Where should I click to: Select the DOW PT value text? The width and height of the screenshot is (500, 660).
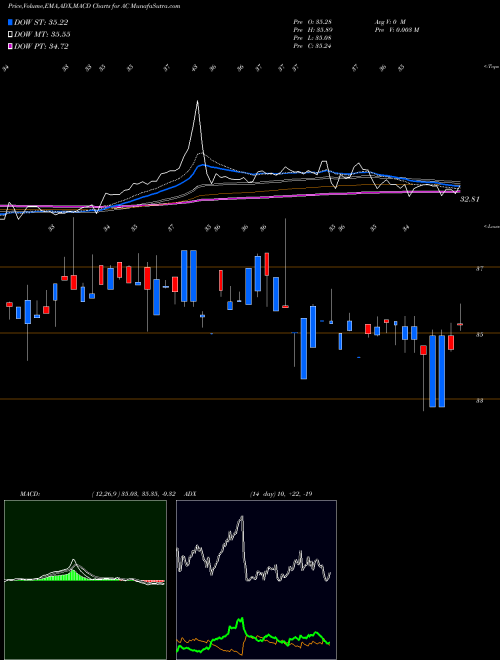point(59,46)
